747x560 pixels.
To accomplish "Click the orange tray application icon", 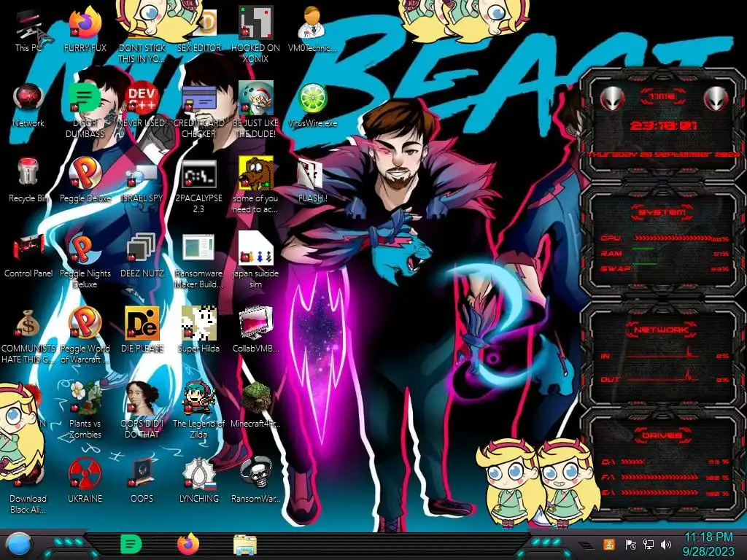I will (608, 544).
